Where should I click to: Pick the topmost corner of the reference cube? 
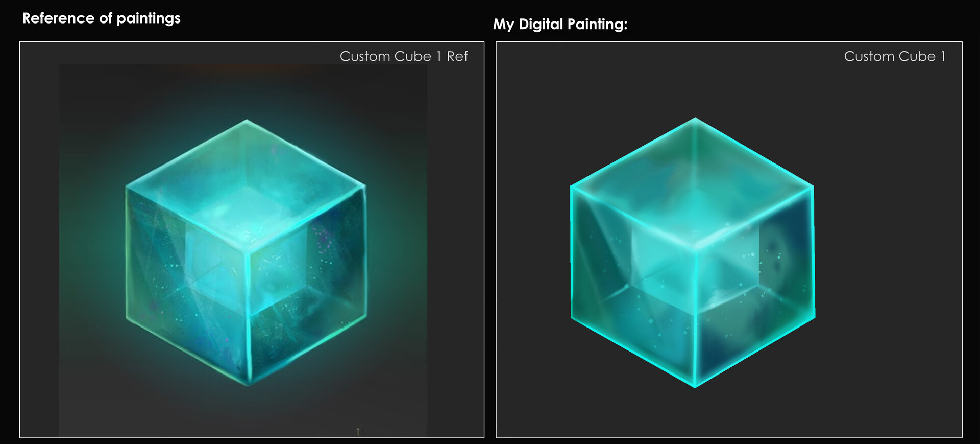247,121
